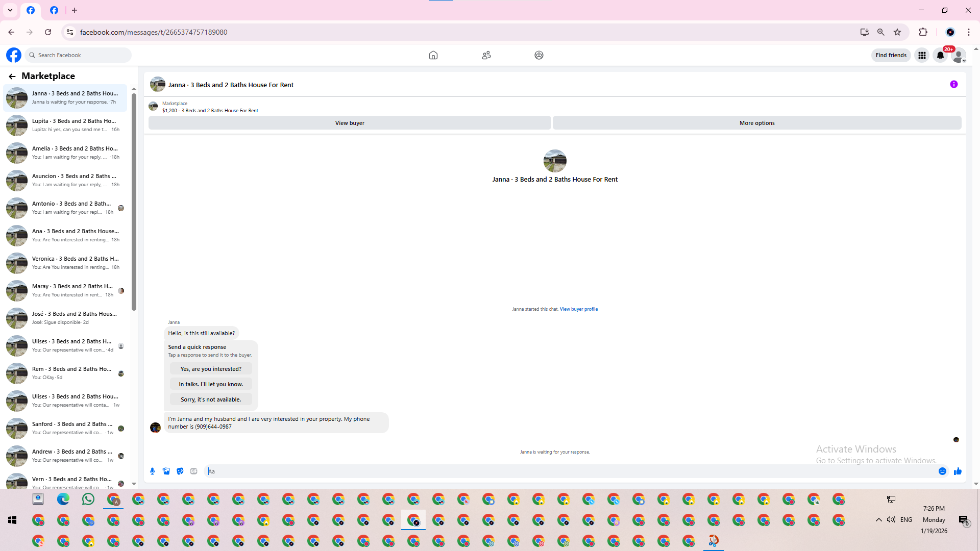This screenshot has width=980, height=551.
Task: Open account profile menu dropdown
Action: click(959, 55)
